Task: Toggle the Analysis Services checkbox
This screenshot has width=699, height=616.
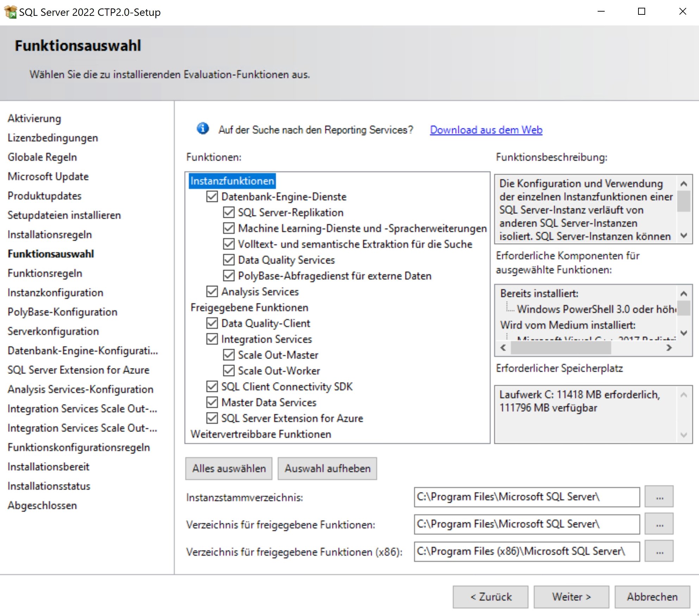Action: pyautogui.click(x=212, y=292)
